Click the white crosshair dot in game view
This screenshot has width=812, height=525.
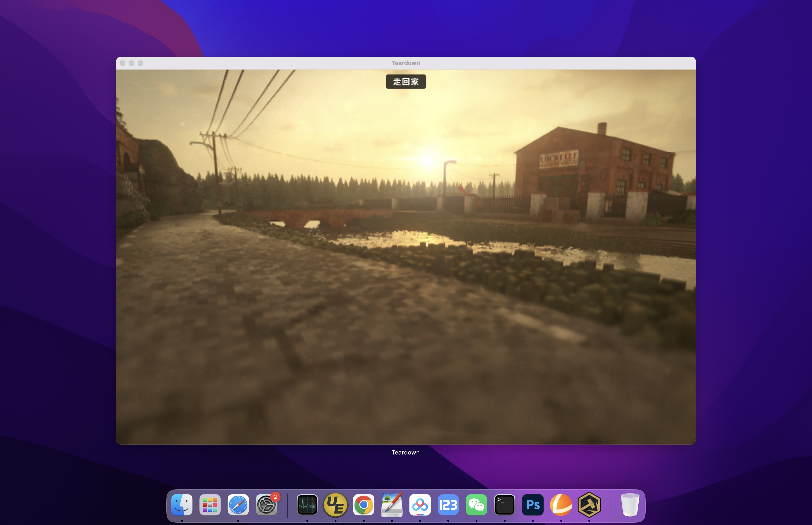[x=406, y=257]
